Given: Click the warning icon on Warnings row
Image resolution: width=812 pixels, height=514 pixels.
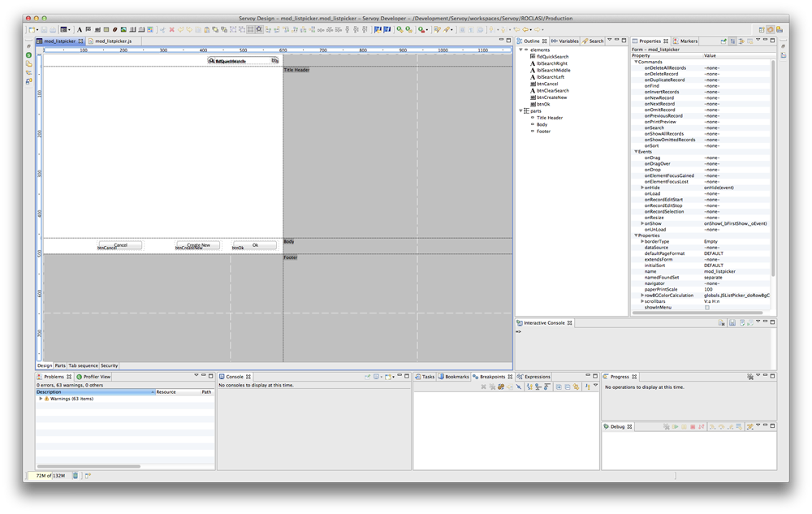Looking at the screenshot, I should pos(46,399).
